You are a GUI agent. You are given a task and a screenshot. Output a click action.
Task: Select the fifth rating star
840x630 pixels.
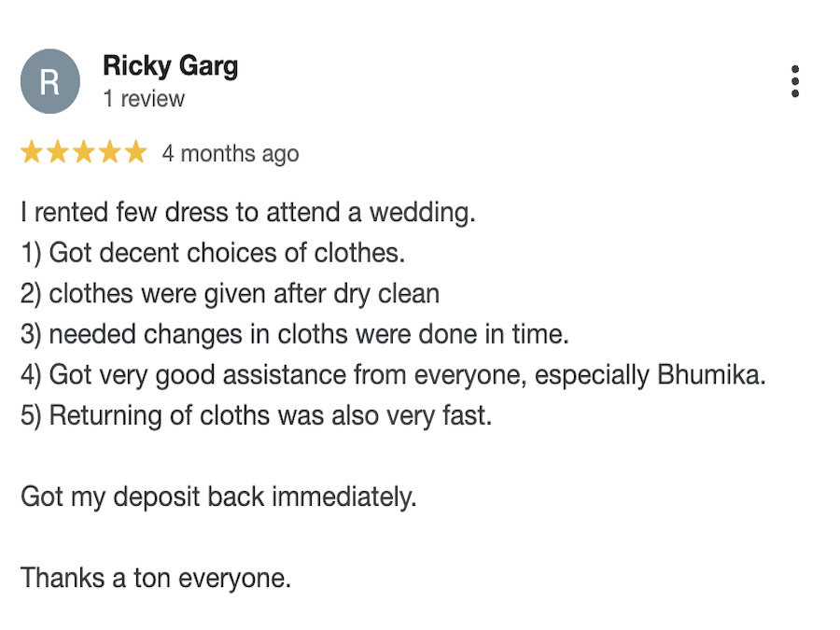pos(136,151)
